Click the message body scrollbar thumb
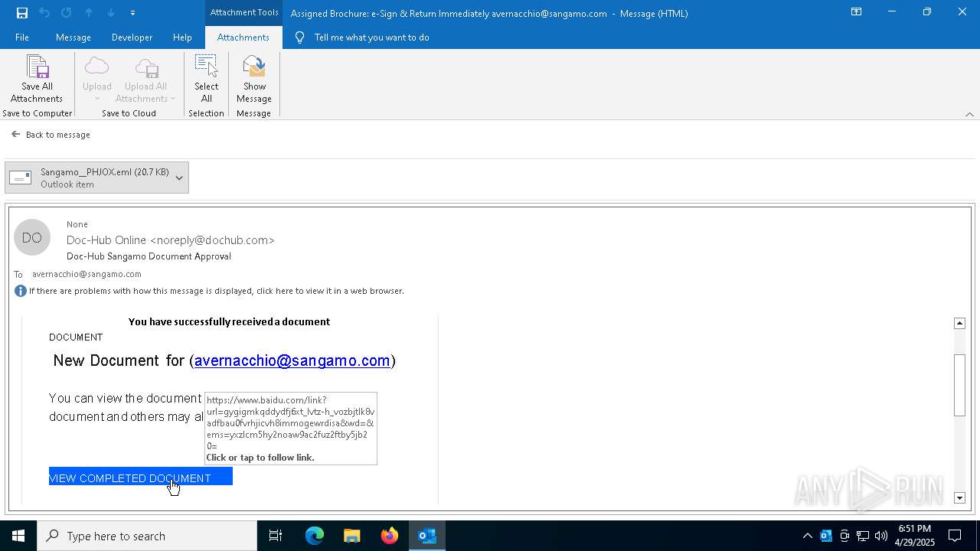 pyautogui.click(x=959, y=386)
